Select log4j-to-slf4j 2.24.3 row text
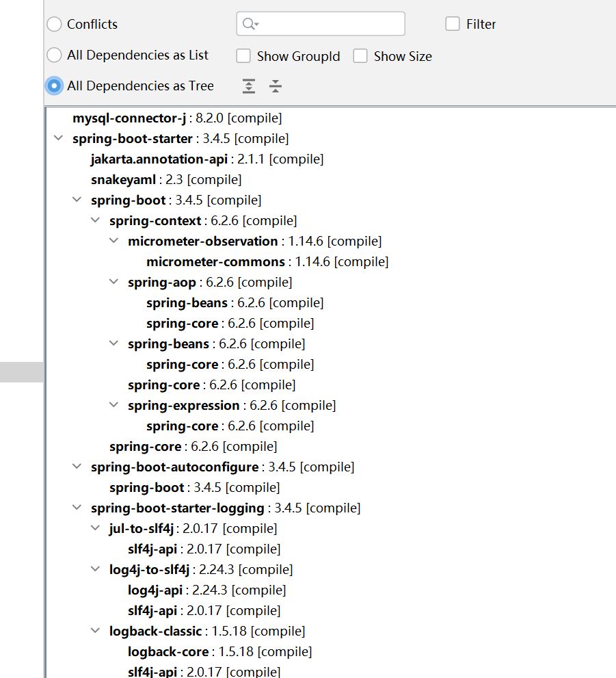The height and width of the screenshot is (678, 616). (x=201, y=569)
